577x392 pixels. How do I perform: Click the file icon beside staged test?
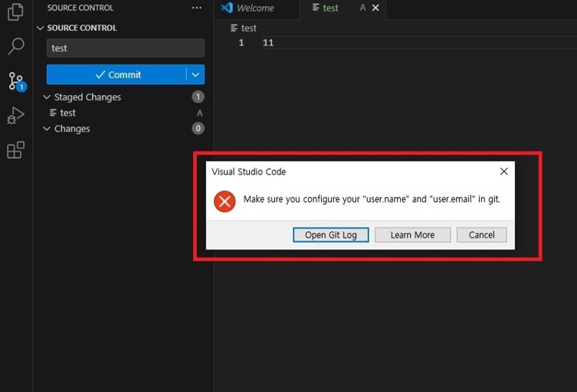click(x=53, y=113)
